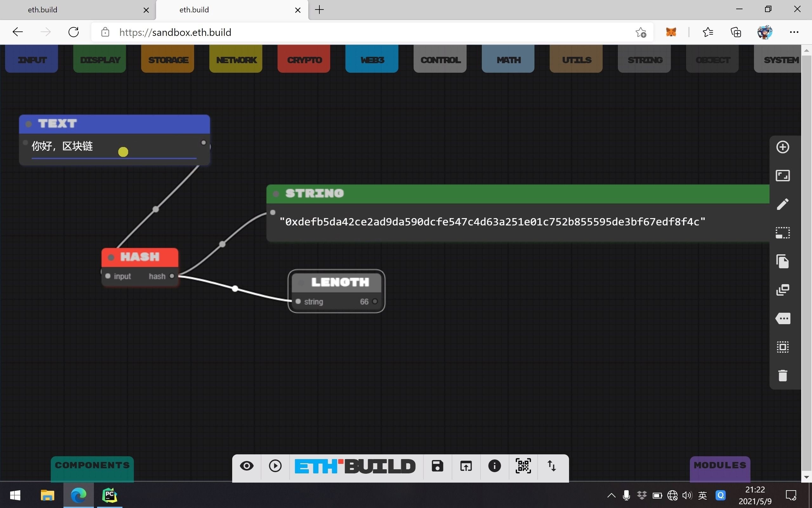Image resolution: width=812 pixels, height=508 pixels.
Task: Open the INPUT node category
Action: 31,59
